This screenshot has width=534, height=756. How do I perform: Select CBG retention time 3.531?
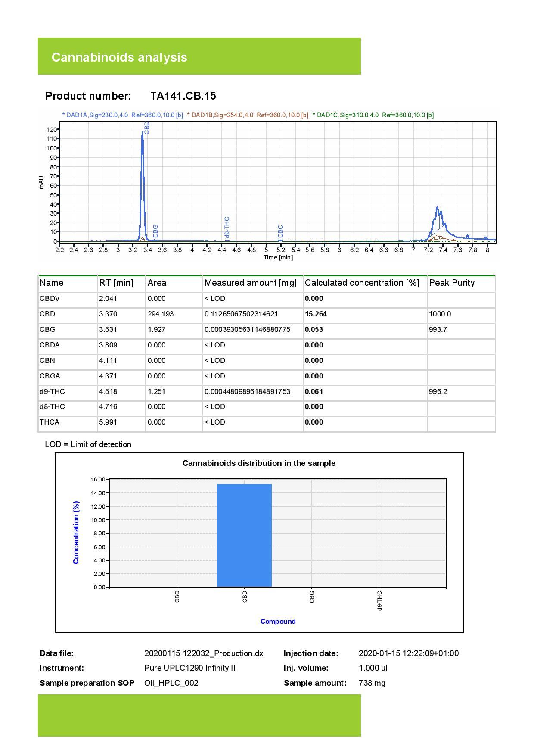point(108,329)
